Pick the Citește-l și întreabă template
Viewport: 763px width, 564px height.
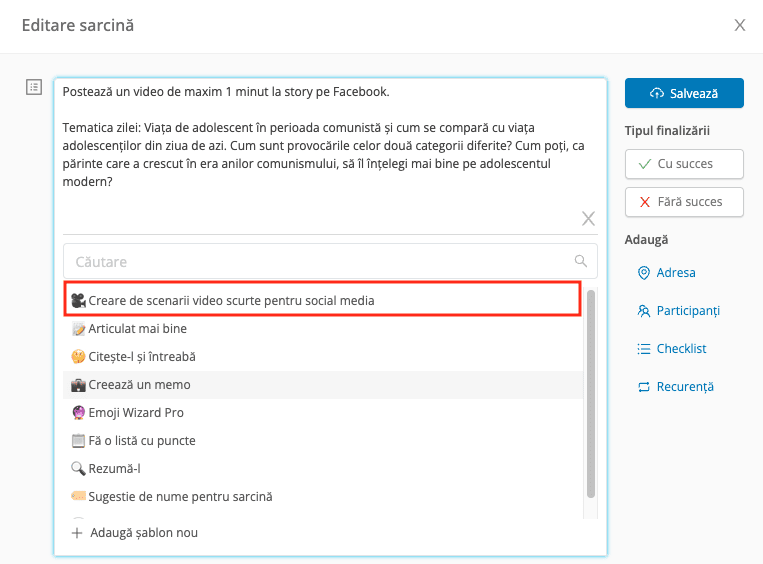pos(323,357)
